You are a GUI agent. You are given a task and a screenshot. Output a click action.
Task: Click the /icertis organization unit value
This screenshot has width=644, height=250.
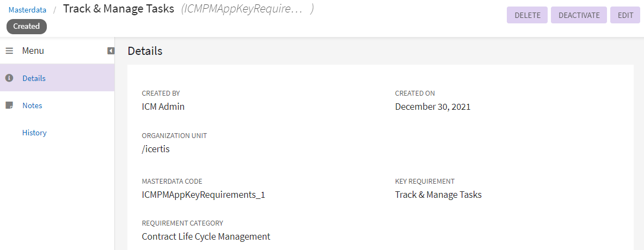coord(156,149)
